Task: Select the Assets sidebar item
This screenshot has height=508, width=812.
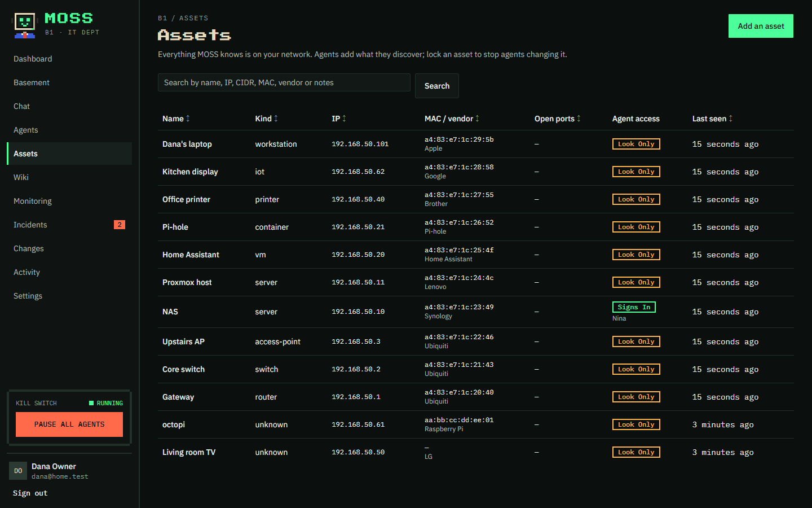Action: (x=69, y=154)
